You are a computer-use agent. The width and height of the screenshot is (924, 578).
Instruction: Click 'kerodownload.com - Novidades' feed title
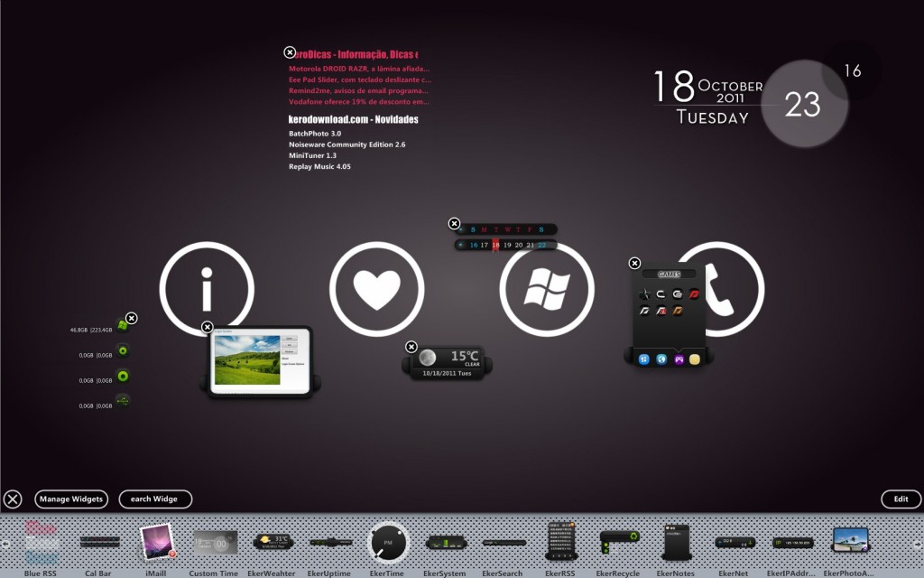[353, 119]
